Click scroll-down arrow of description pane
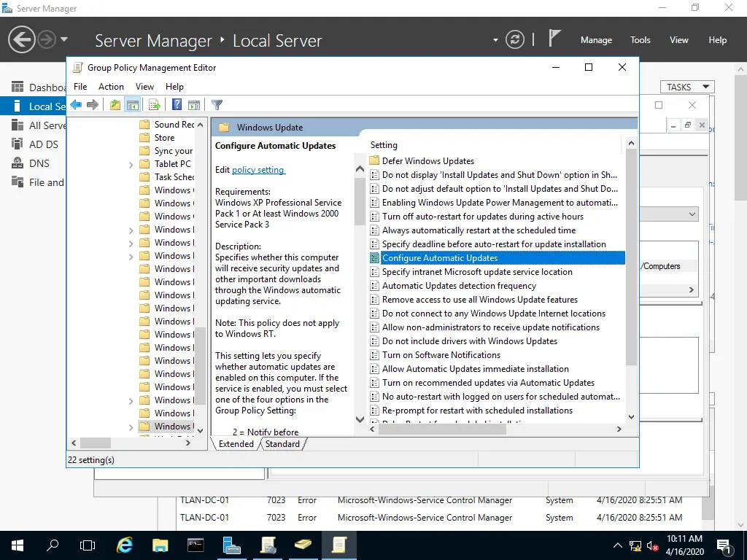This screenshot has height=560, width=747. click(x=360, y=419)
